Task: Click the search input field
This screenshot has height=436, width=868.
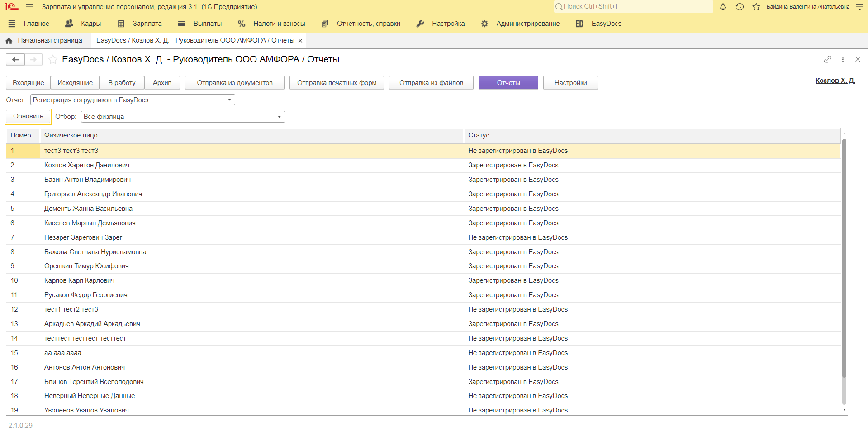Action: (x=633, y=7)
